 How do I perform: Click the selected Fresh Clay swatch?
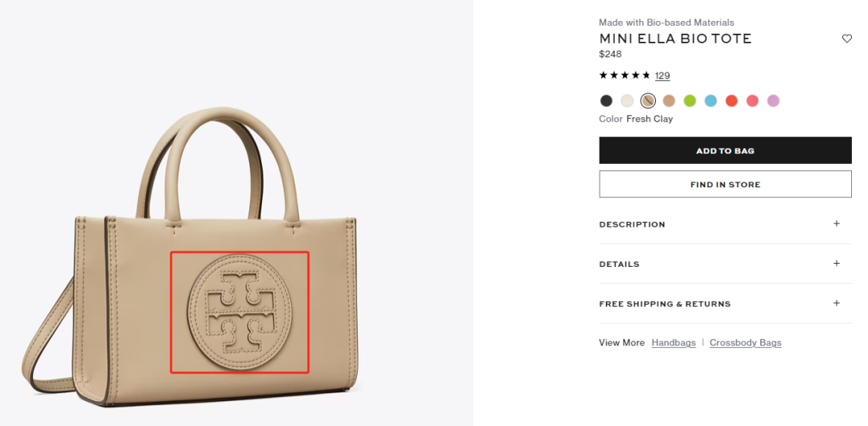(x=648, y=100)
